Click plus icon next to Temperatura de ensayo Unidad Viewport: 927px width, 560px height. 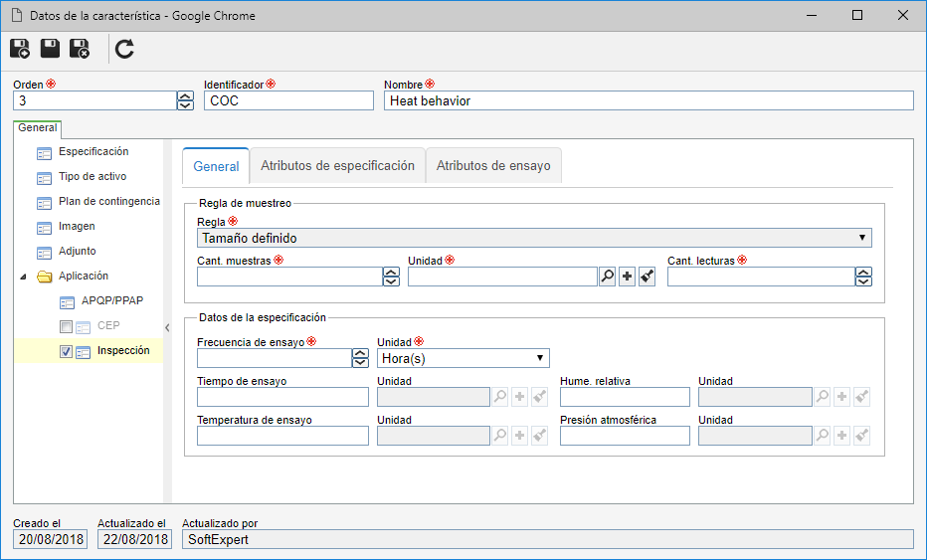pos(519,436)
